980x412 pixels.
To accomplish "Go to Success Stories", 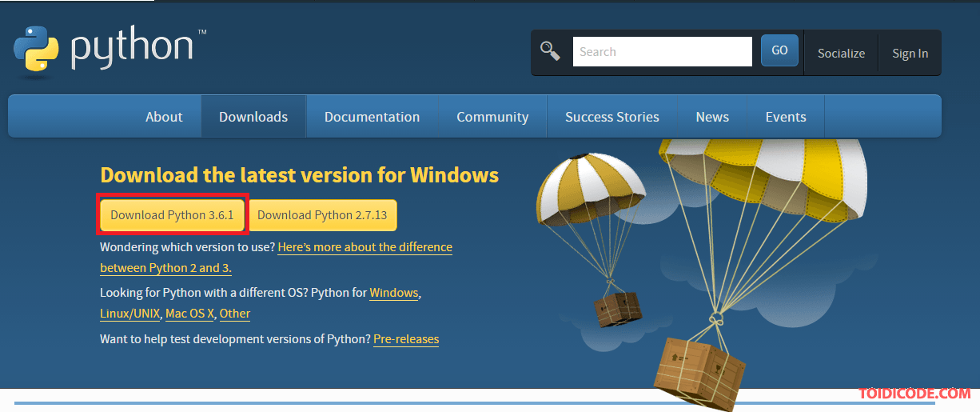I will [612, 117].
